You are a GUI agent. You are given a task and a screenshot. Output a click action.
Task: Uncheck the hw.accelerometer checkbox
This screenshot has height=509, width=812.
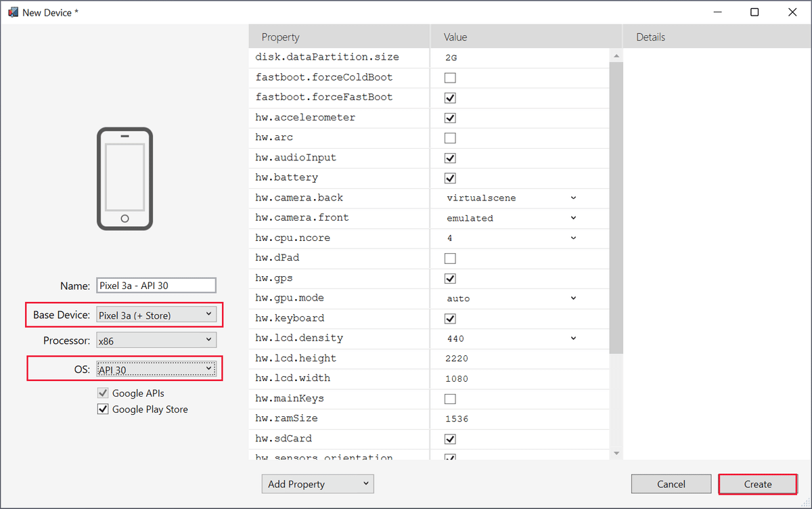point(450,118)
